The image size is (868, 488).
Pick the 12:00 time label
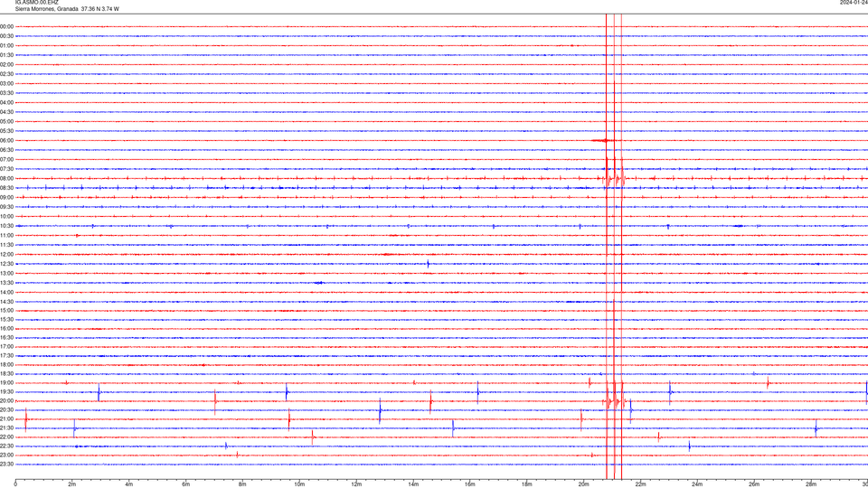point(6,254)
